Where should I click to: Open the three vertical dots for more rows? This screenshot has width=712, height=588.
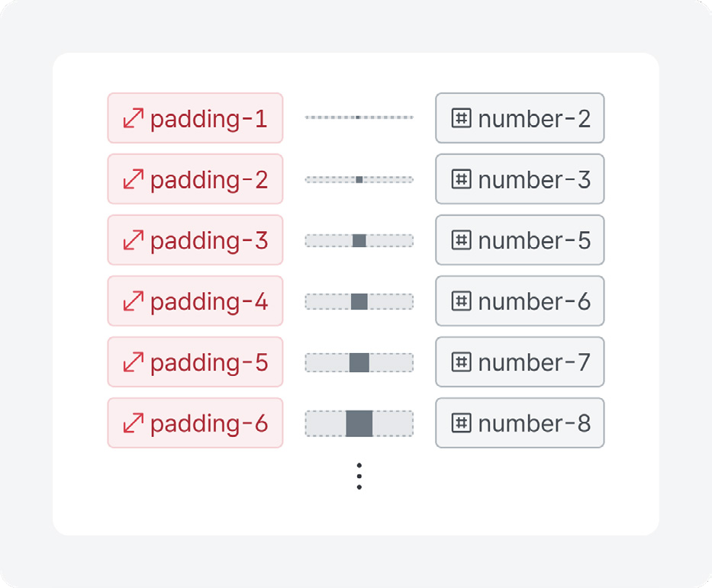[x=359, y=477]
